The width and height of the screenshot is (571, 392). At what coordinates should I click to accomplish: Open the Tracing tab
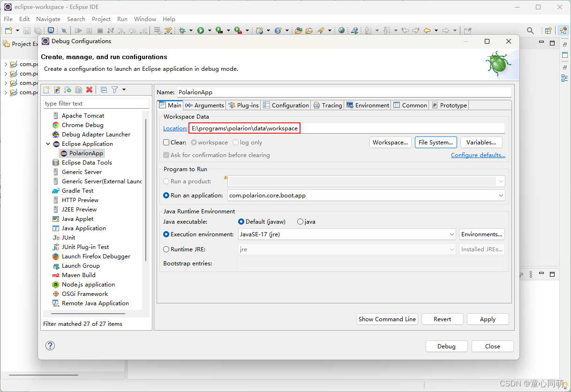pyautogui.click(x=328, y=106)
